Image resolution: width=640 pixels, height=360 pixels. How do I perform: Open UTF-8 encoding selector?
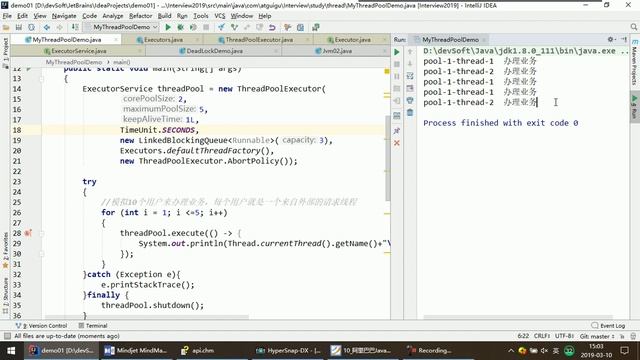click(x=564, y=336)
